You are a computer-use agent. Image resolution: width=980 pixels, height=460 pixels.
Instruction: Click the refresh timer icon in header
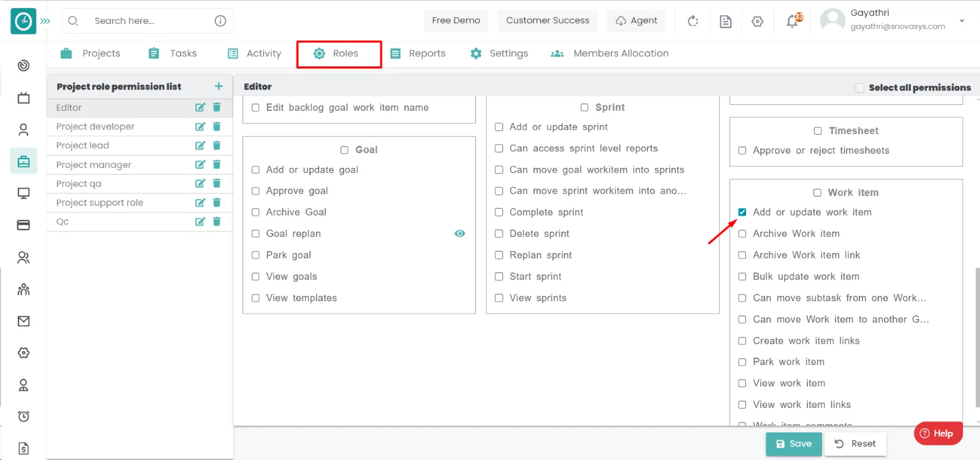(x=693, y=21)
